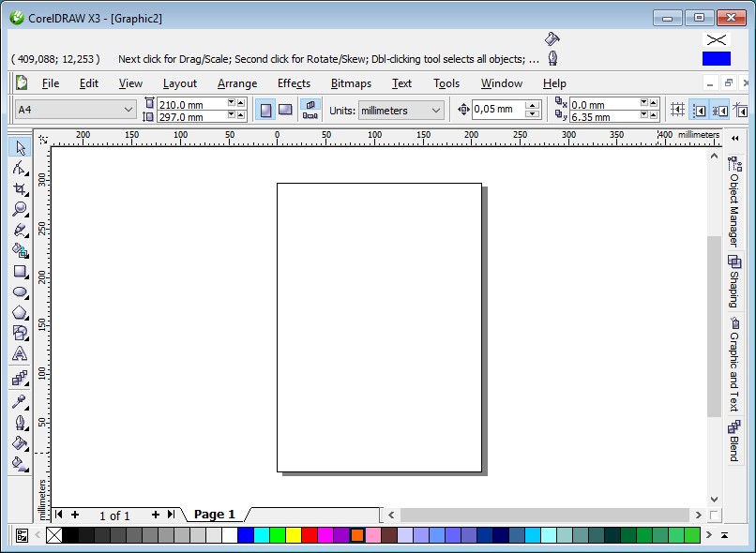Activate the Text tool
Image resolution: width=756 pixels, height=553 pixels.
click(x=20, y=353)
